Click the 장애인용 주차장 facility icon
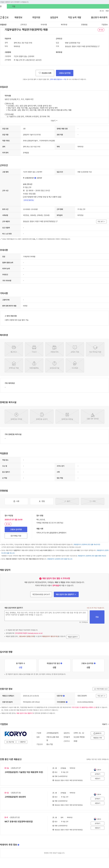This screenshot has width=109, height=868. (x=16, y=416)
